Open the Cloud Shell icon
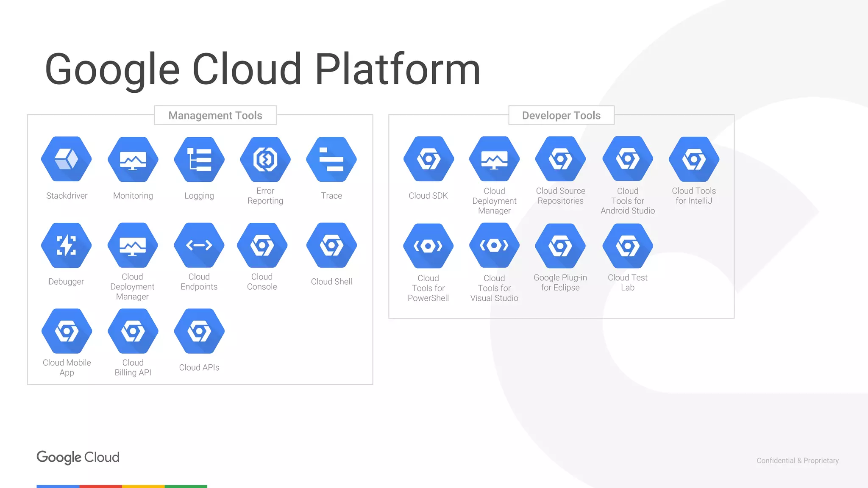The image size is (868, 488). point(331,245)
